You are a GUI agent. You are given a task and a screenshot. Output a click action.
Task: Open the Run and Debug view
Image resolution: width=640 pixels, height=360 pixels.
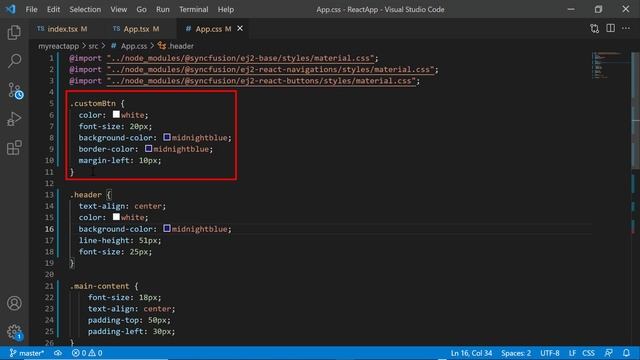click(x=14, y=119)
